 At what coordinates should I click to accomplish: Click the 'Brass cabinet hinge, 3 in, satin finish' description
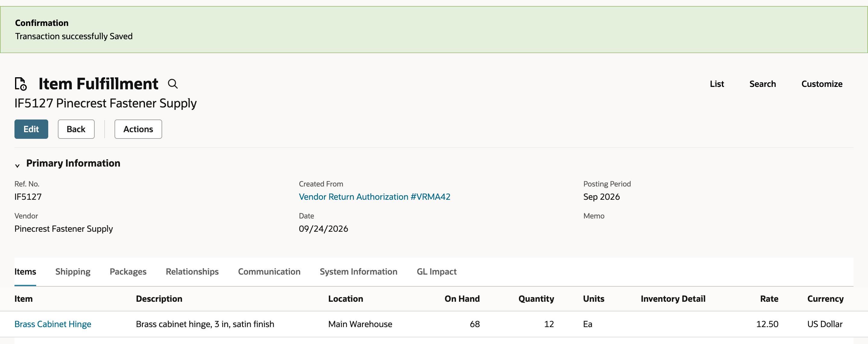tap(205, 324)
